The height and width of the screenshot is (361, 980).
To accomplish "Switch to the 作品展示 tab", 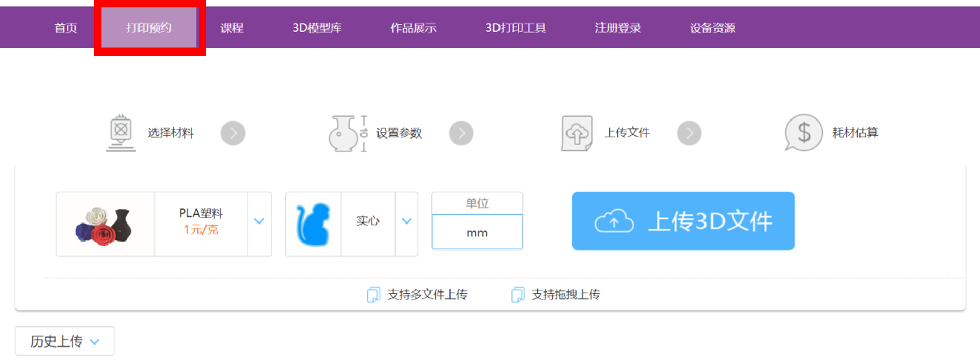I will (x=413, y=28).
